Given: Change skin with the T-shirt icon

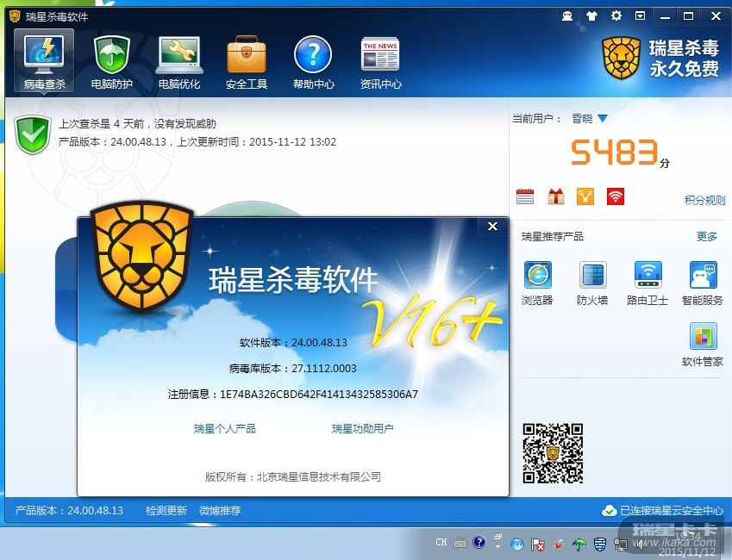Looking at the screenshot, I should point(591,16).
